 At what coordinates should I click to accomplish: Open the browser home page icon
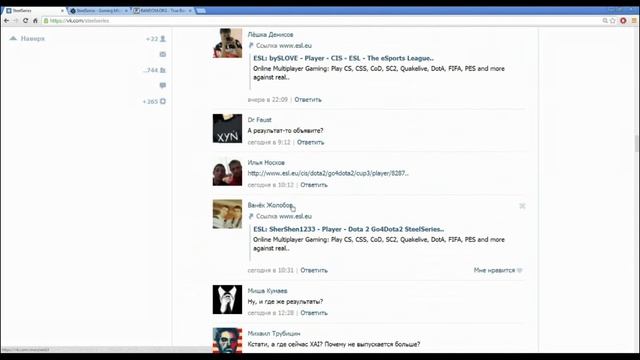click(35, 20)
